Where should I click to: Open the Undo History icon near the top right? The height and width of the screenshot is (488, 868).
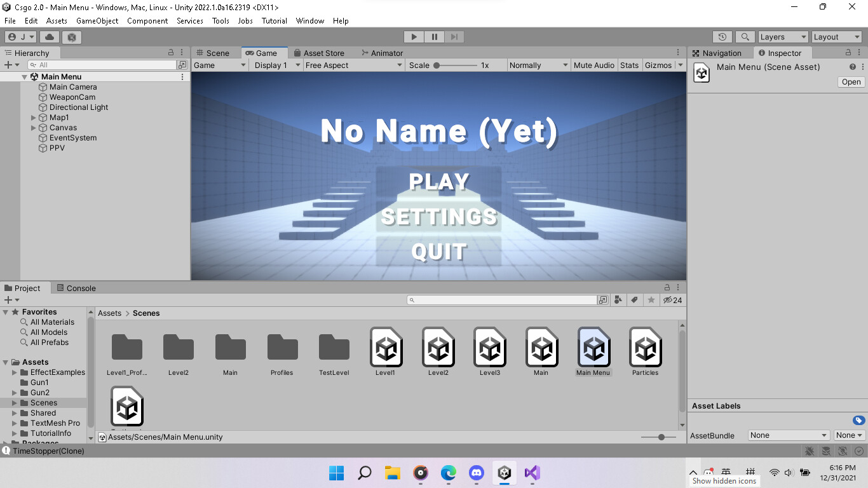pyautogui.click(x=722, y=36)
